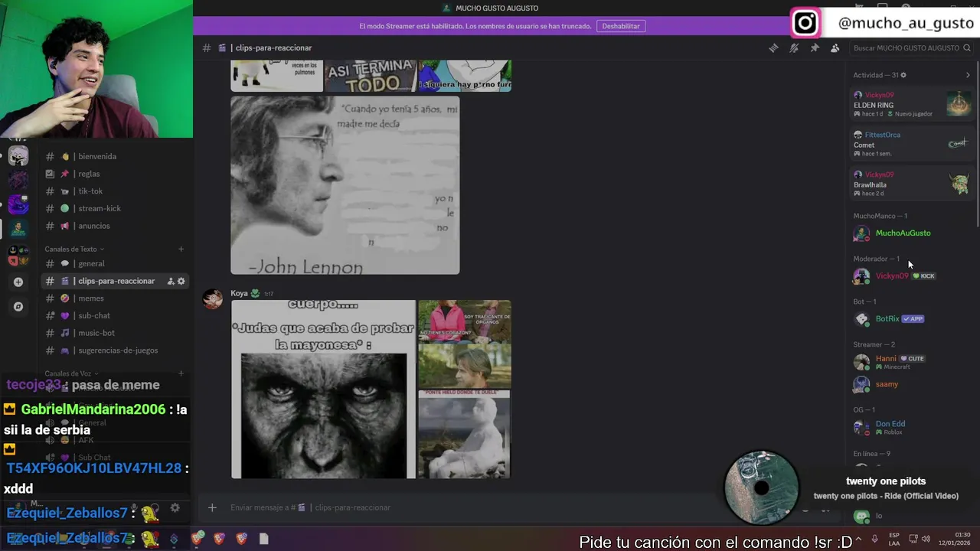Click the Hanni streamer member entry
Image resolution: width=980 pixels, height=551 pixels.
pos(912,362)
